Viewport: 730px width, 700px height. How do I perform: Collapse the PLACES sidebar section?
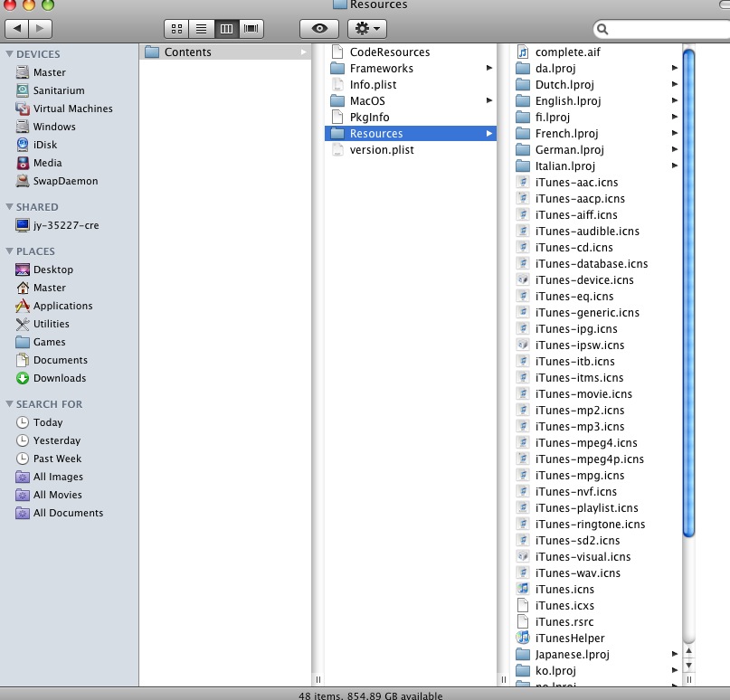(9, 251)
